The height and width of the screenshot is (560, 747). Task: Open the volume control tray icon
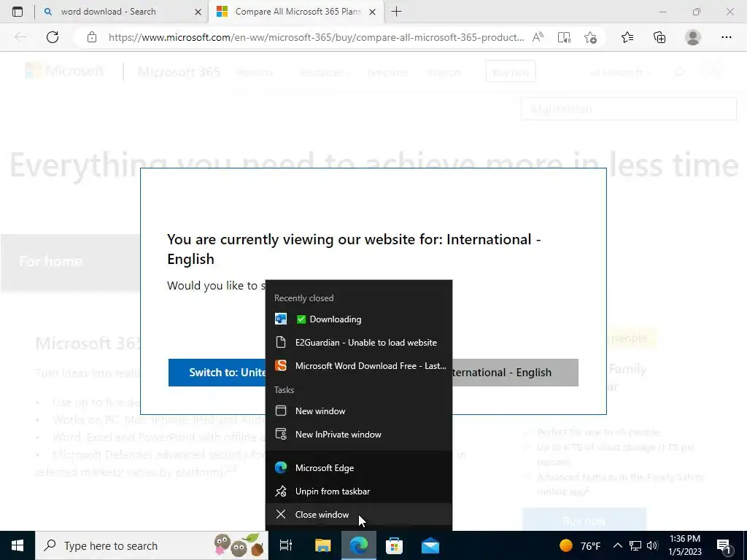pyautogui.click(x=653, y=545)
